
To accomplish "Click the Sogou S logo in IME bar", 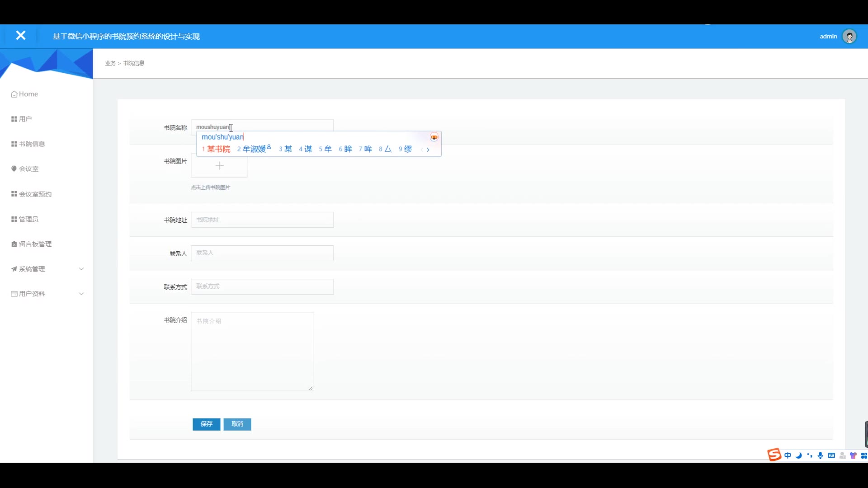I will (x=774, y=455).
